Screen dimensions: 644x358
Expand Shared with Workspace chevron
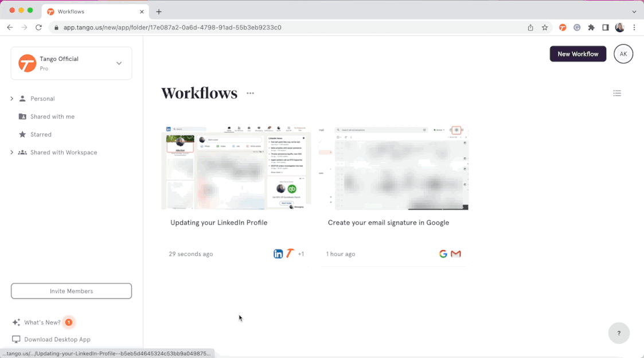[x=11, y=153]
